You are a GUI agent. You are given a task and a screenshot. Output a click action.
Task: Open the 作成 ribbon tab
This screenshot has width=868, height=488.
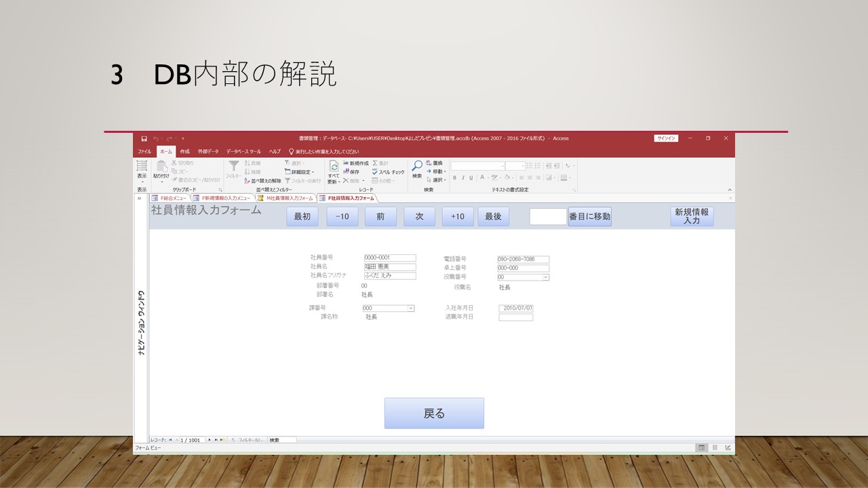click(184, 152)
